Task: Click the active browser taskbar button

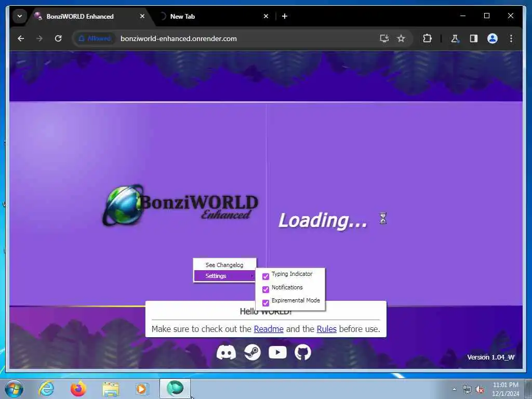Action: tap(175, 389)
